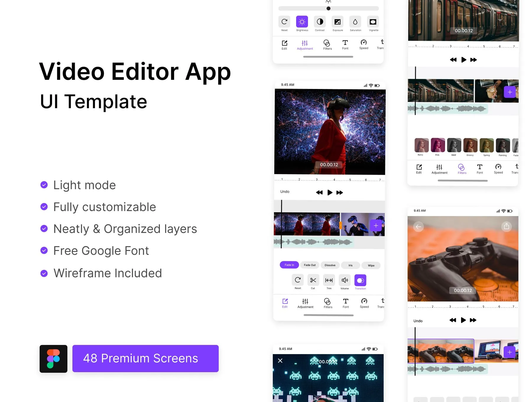Screen dimensions: 532x402
Task: Play the VR woman video preview
Action: 330,192
